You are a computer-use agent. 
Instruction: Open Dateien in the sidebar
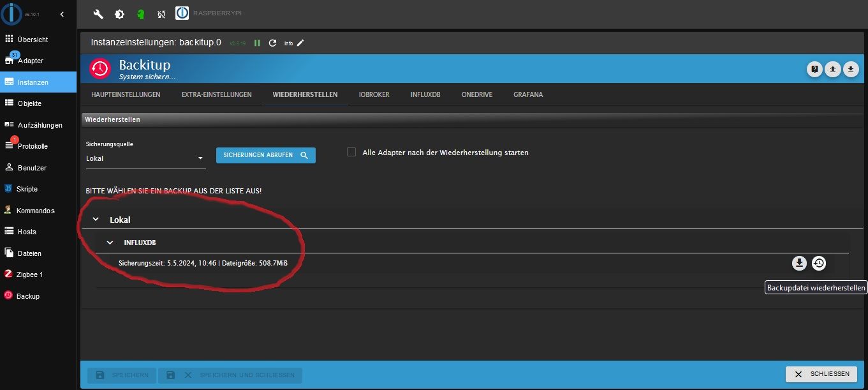click(x=38, y=253)
